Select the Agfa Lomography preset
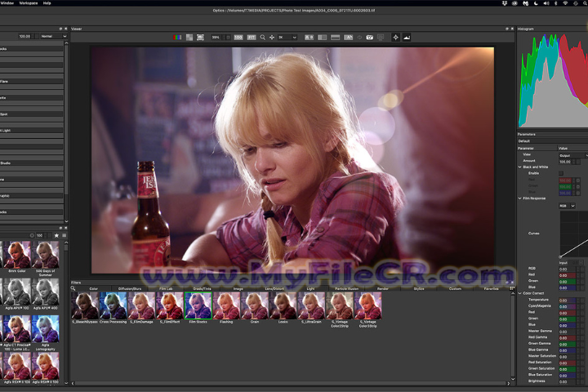This screenshot has height=392, width=588. 45,328
